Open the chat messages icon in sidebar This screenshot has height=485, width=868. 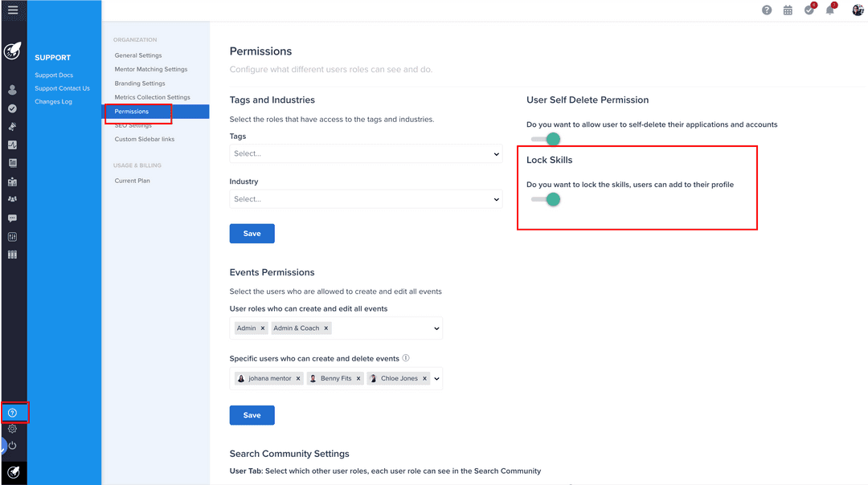coord(13,218)
